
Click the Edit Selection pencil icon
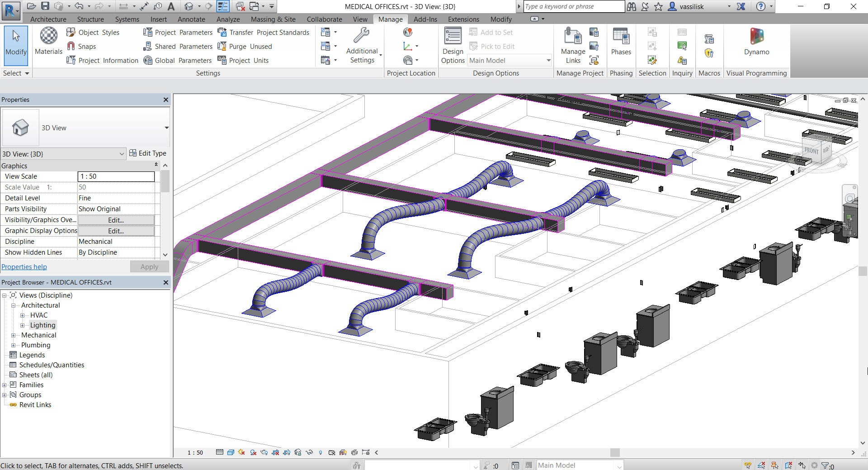(652, 60)
